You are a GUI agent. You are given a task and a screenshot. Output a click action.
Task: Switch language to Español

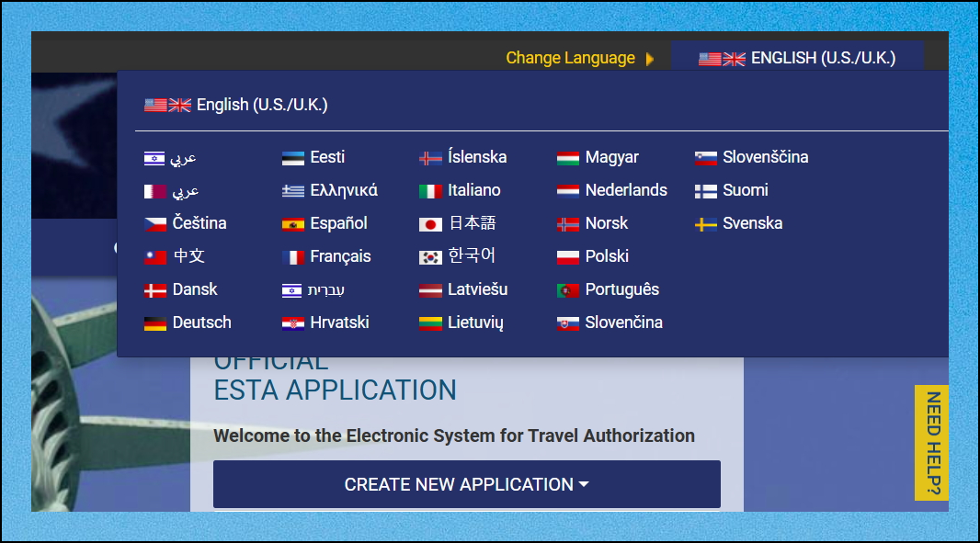point(338,223)
